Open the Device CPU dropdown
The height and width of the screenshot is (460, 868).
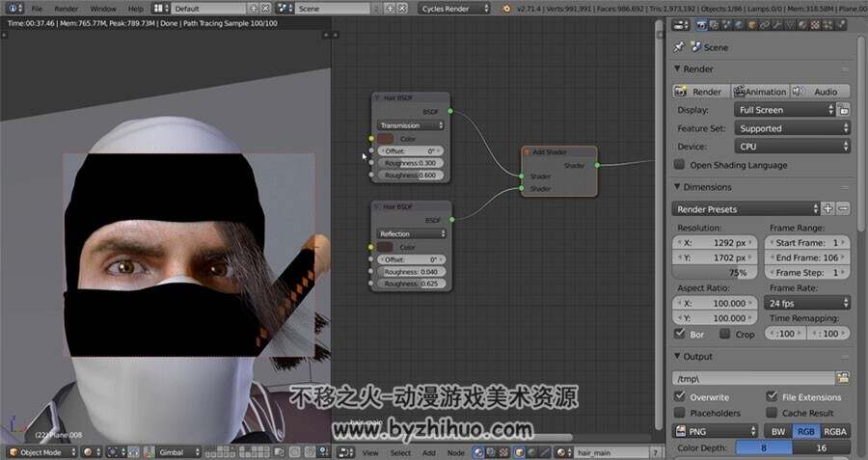coord(792,147)
